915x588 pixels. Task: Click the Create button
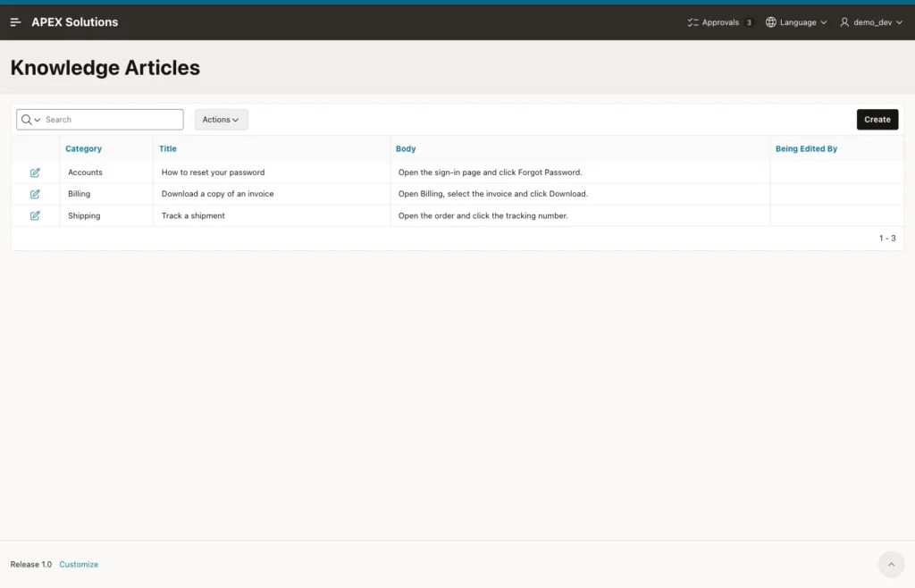point(877,120)
